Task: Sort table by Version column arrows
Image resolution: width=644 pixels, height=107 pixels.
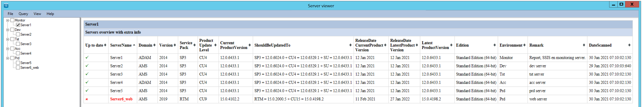Action: pyautogui.click(x=175, y=45)
